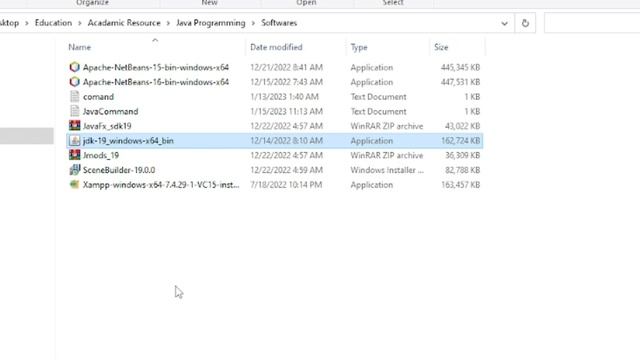
Task: Navigate to Academic Resource in the breadcrumb
Action: pos(124,23)
